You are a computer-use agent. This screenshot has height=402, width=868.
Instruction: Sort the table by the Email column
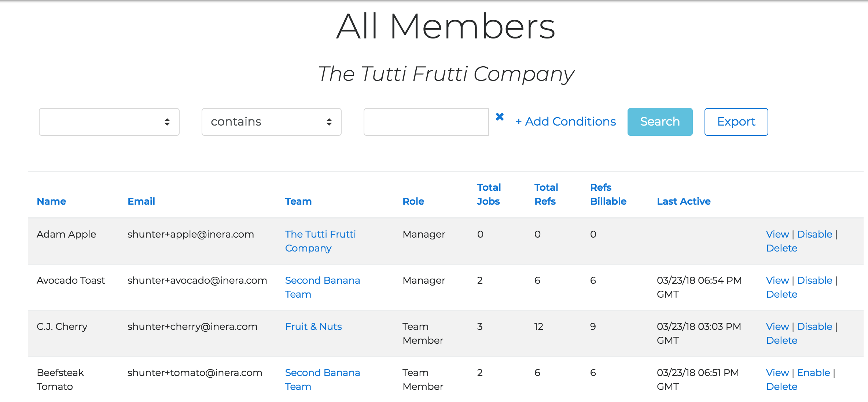click(141, 201)
